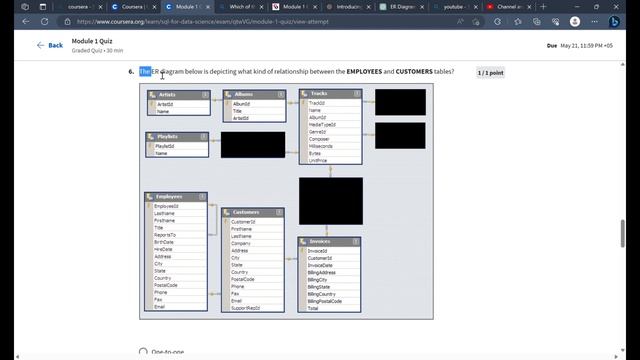Click the UnitPrice field in Tracks
Viewport: 640px width, 360px height.
point(318,160)
